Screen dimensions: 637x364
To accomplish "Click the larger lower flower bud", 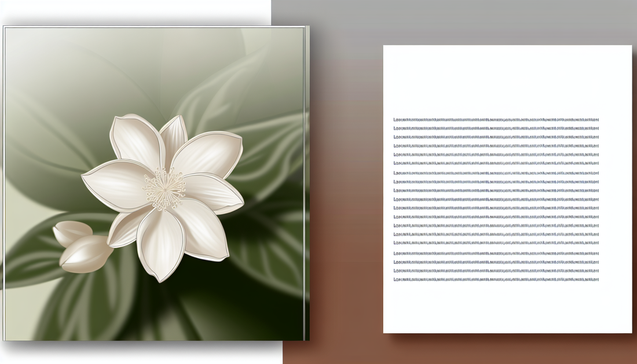I will point(86,253).
